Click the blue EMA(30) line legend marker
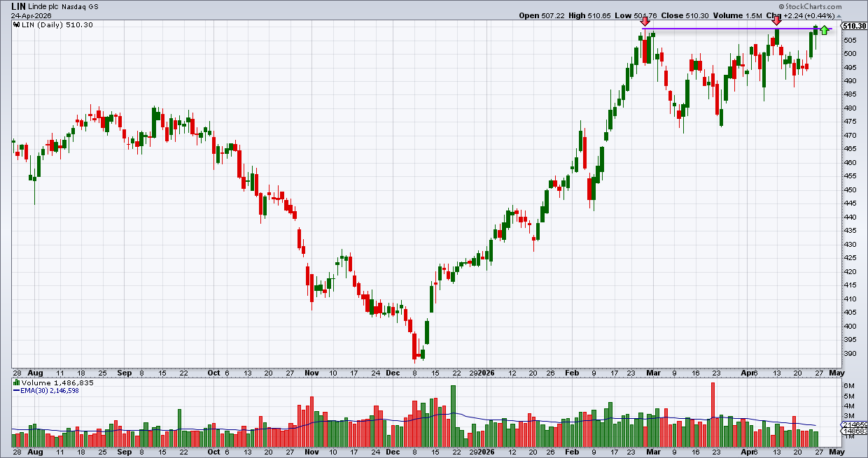Image resolution: width=868 pixels, height=458 pixels. (16, 391)
